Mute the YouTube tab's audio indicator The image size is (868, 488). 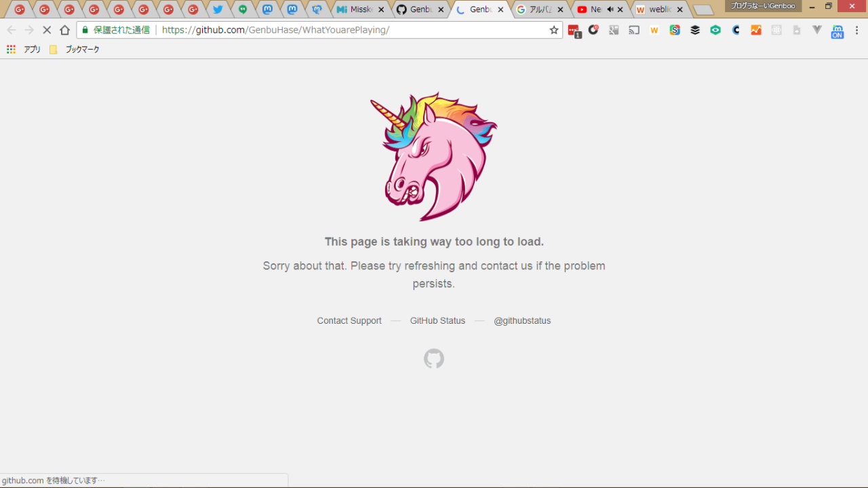pos(610,10)
